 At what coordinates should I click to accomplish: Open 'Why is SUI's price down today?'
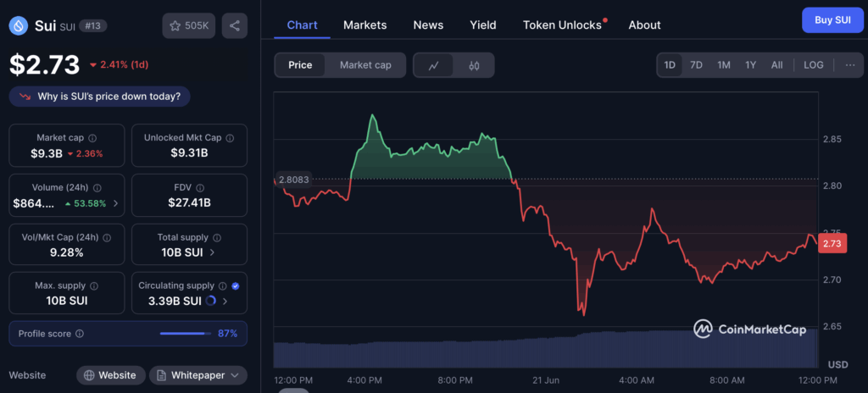100,97
